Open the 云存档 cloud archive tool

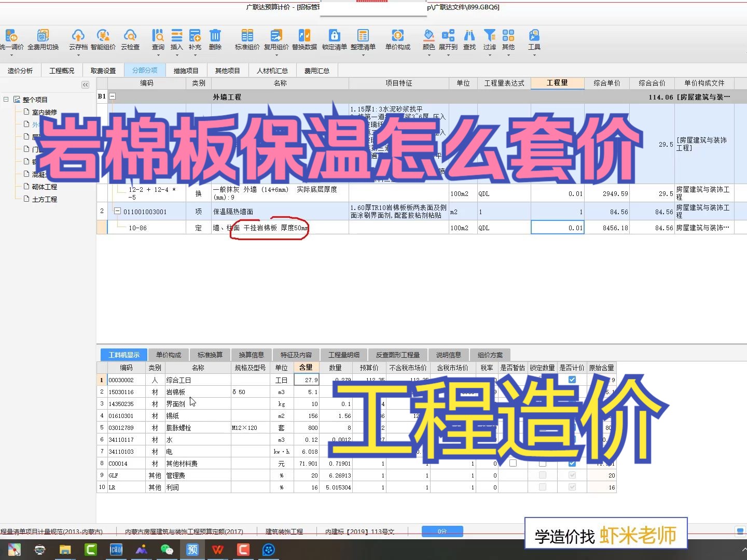[78, 36]
